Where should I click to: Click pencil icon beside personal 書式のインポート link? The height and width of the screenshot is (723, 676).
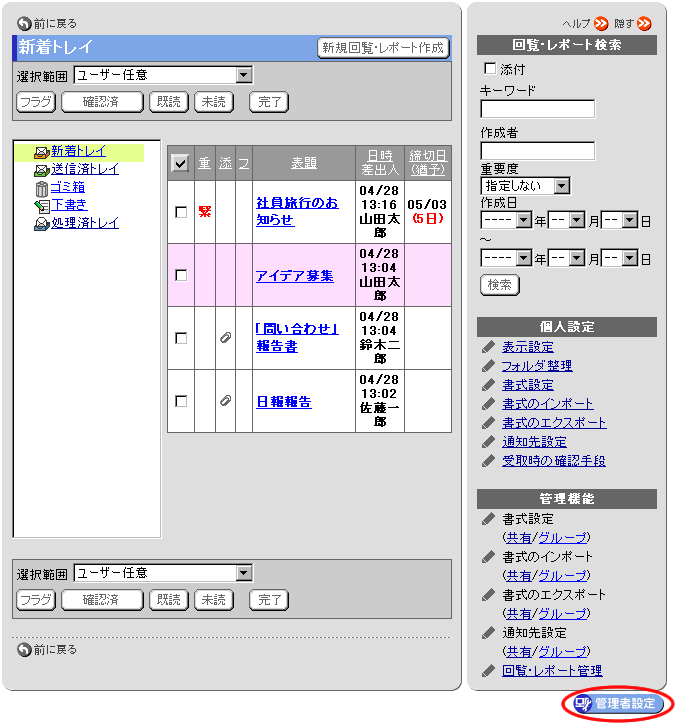pyautogui.click(x=488, y=404)
